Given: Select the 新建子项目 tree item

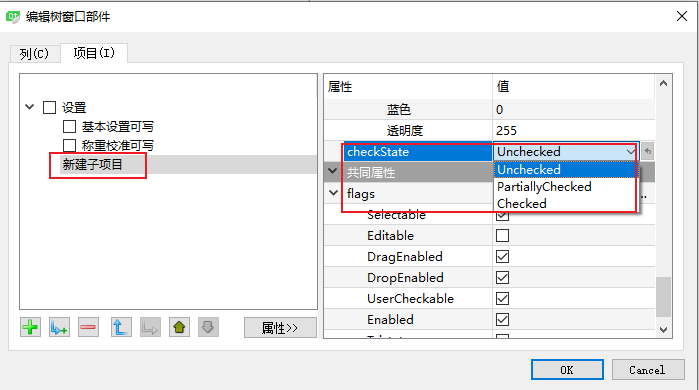Looking at the screenshot, I should 92,164.
